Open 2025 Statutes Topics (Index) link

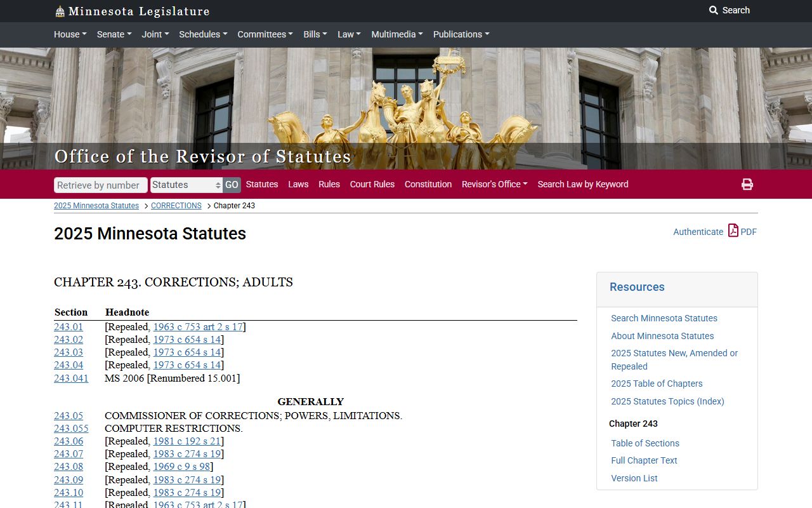[667, 401]
